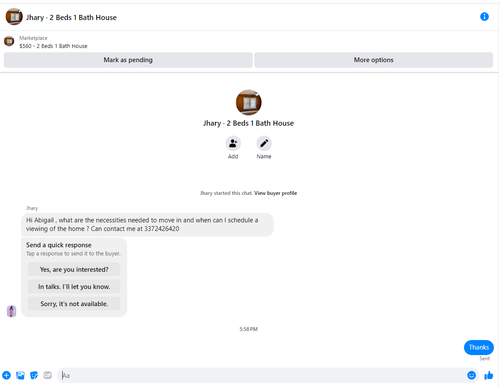Open View buyer profile link
500x388 pixels.
(x=275, y=193)
